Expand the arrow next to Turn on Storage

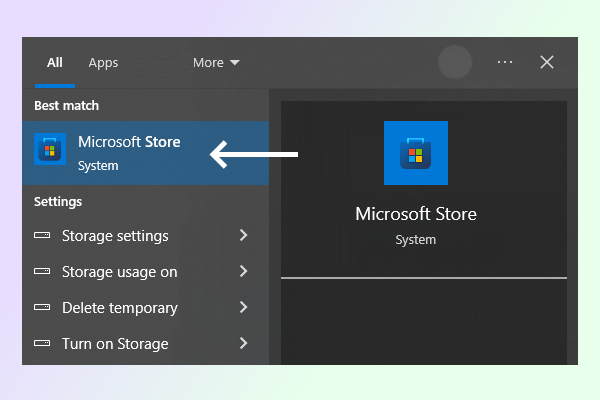243,344
